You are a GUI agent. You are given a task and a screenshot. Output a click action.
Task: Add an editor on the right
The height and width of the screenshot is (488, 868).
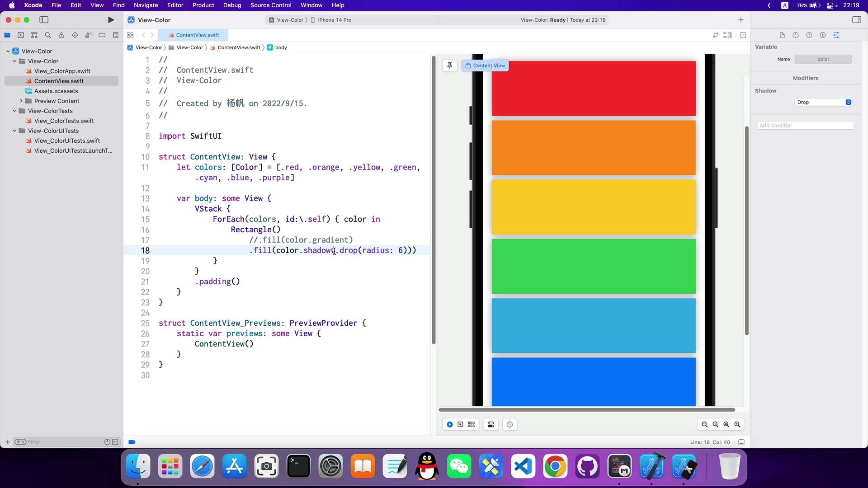(743, 35)
